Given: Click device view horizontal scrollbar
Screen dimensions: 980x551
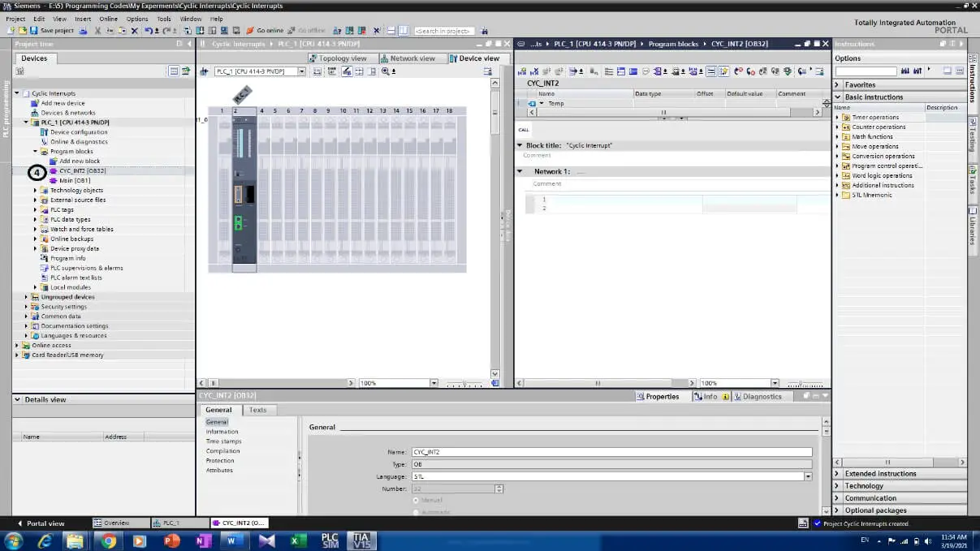Looking at the screenshot, I should click(x=278, y=383).
